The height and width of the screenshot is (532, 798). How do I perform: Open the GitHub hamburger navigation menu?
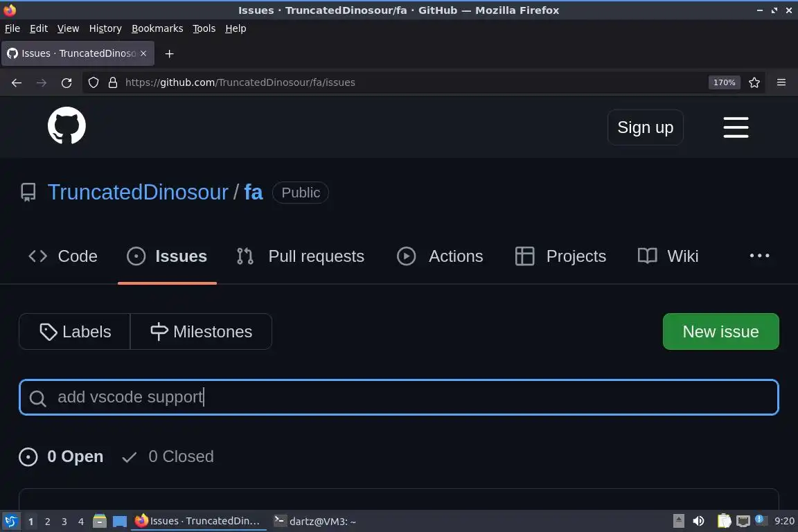pyautogui.click(x=736, y=127)
